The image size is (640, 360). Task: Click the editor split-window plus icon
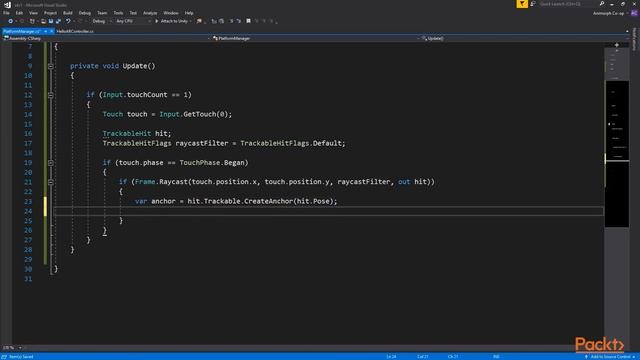pos(616,45)
